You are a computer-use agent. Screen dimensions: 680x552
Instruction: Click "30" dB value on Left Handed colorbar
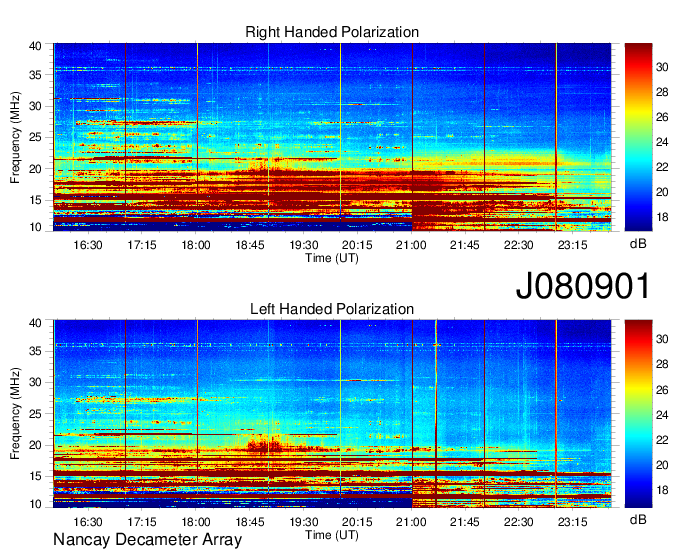pos(662,339)
